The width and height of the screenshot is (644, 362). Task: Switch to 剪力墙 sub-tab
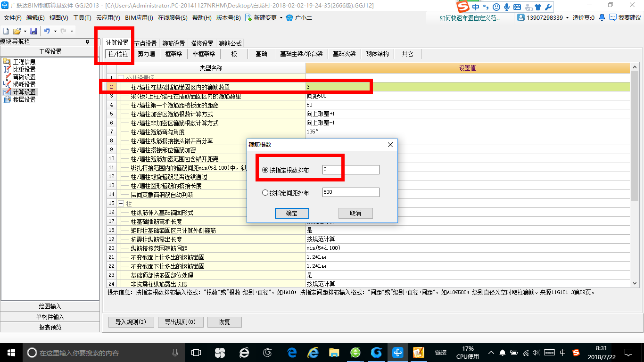coord(146,54)
